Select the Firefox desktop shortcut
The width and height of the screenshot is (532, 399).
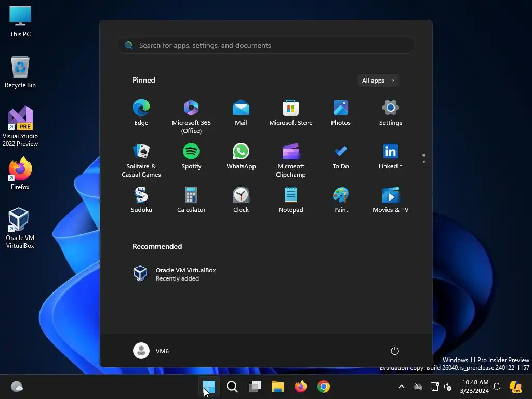click(x=20, y=174)
